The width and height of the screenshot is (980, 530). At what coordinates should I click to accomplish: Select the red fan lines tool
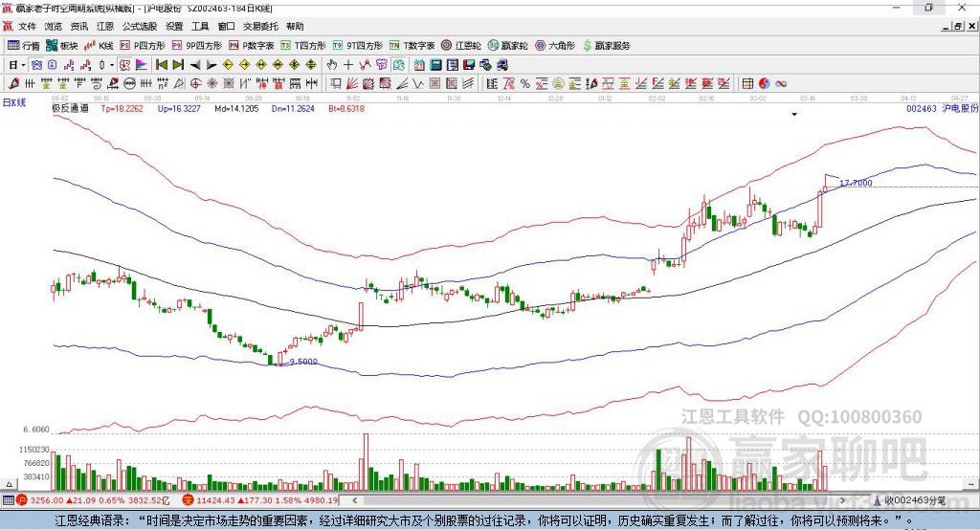[x=352, y=84]
